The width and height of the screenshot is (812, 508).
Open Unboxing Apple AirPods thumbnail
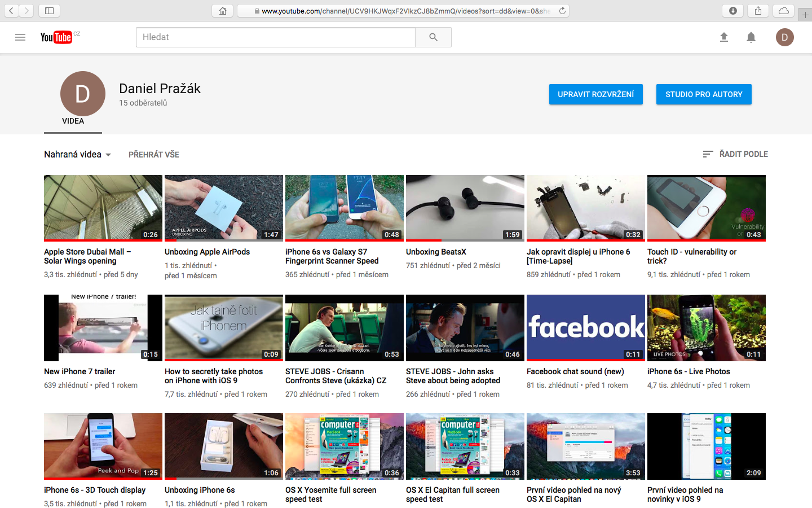tap(224, 208)
